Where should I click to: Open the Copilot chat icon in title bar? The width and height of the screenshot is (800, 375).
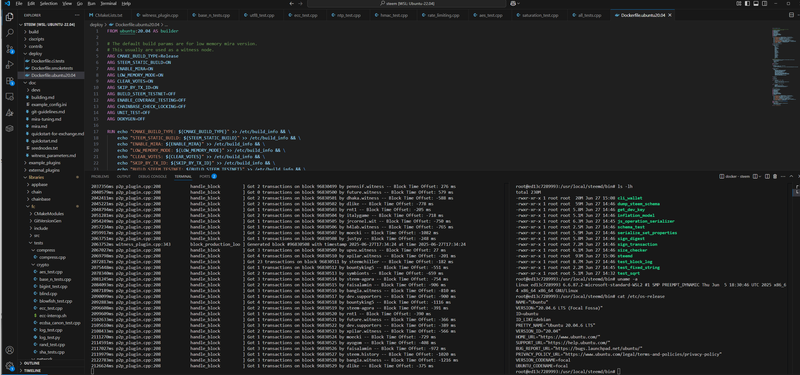[513, 3]
